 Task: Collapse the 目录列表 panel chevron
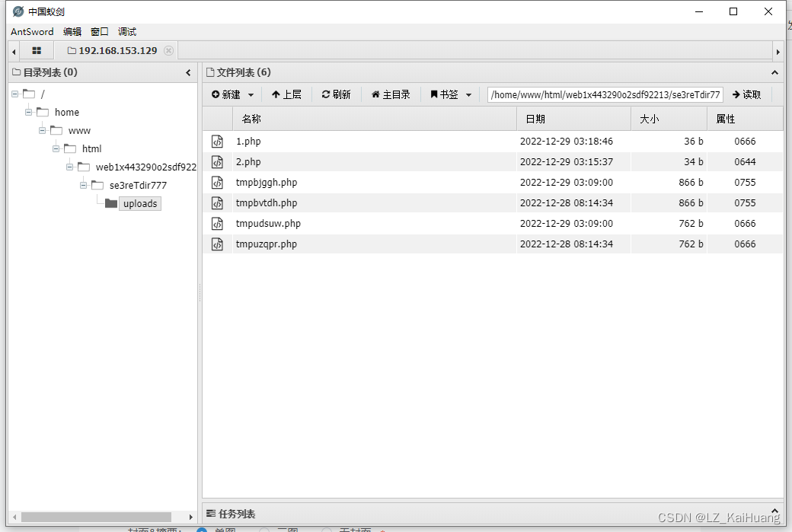(x=188, y=72)
